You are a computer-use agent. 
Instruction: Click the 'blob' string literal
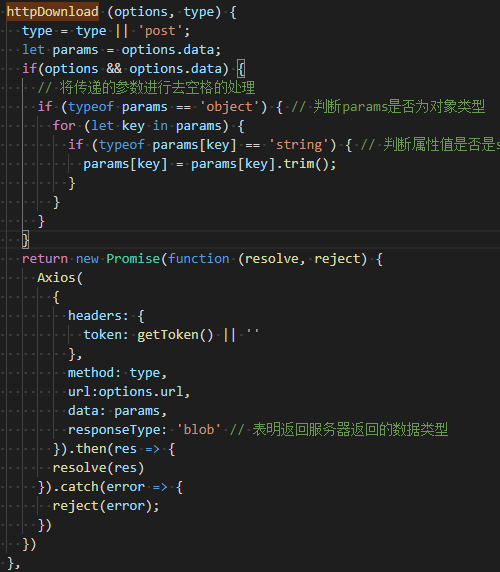click(199, 430)
